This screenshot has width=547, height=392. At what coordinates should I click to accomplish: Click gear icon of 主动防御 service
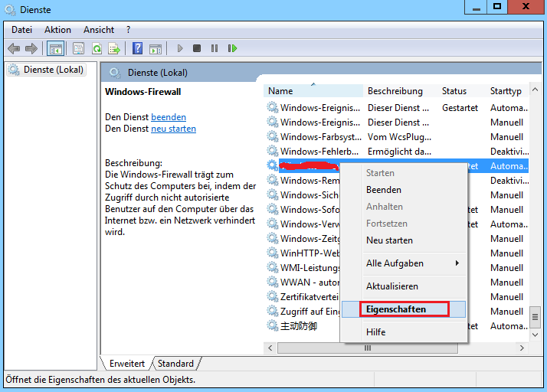pyautogui.click(x=273, y=325)
